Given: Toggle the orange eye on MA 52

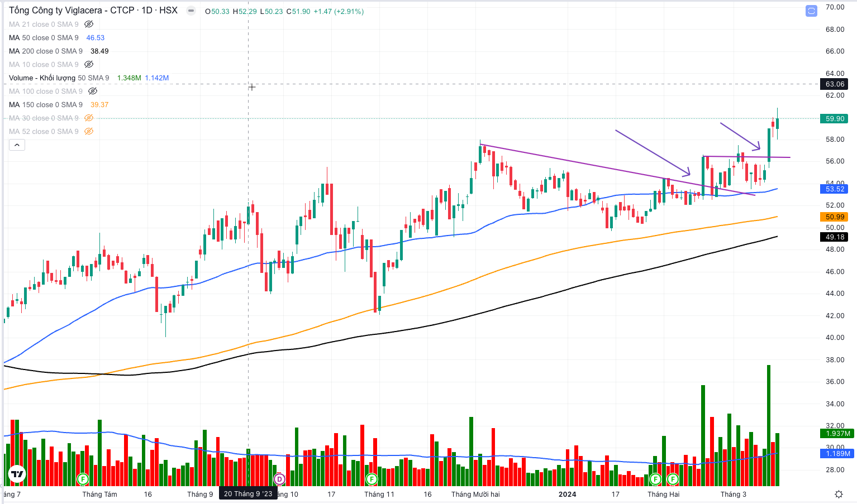Looking at the screenshot, I should [89, 131].
